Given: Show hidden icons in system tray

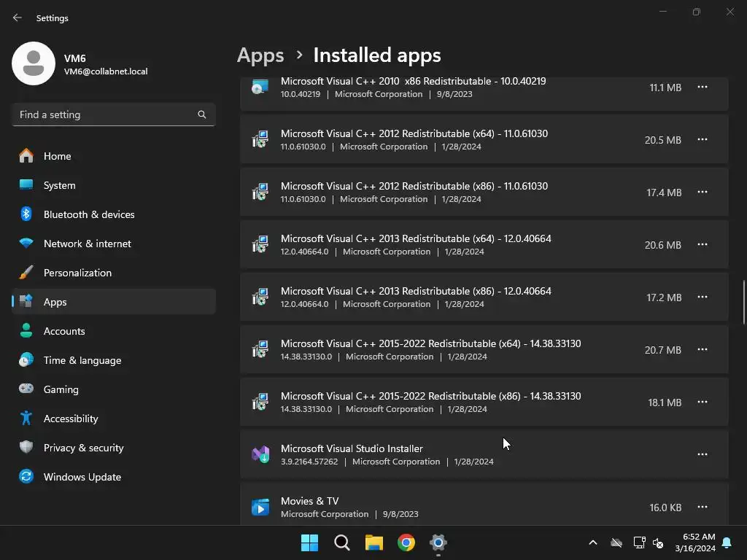Looking at the screenshot, I should (x=593, y=542).
